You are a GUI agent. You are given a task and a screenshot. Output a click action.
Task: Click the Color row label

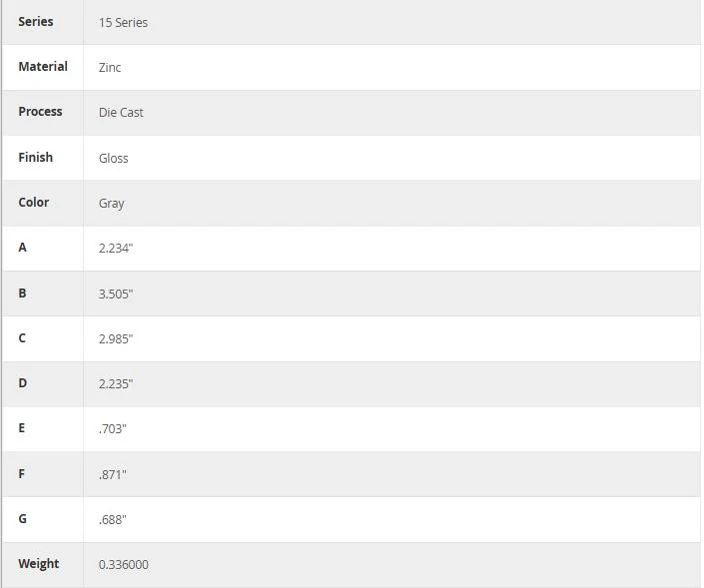pyautogui.click(x=34, y=202)
